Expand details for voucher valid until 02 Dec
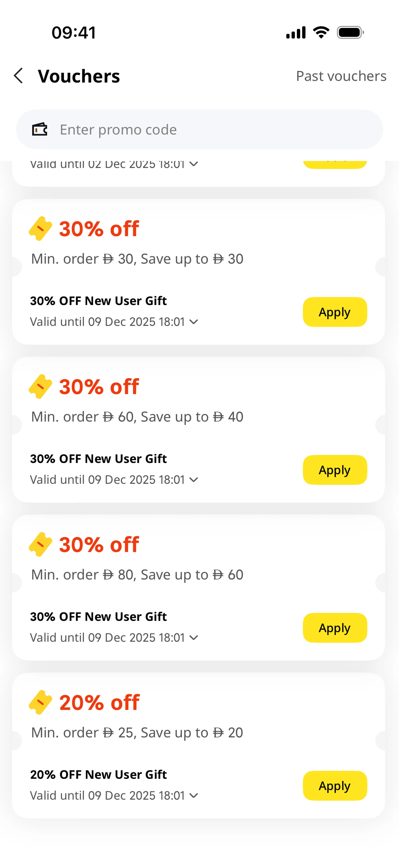This screenshot has width=399, height=868. (194, 164)
